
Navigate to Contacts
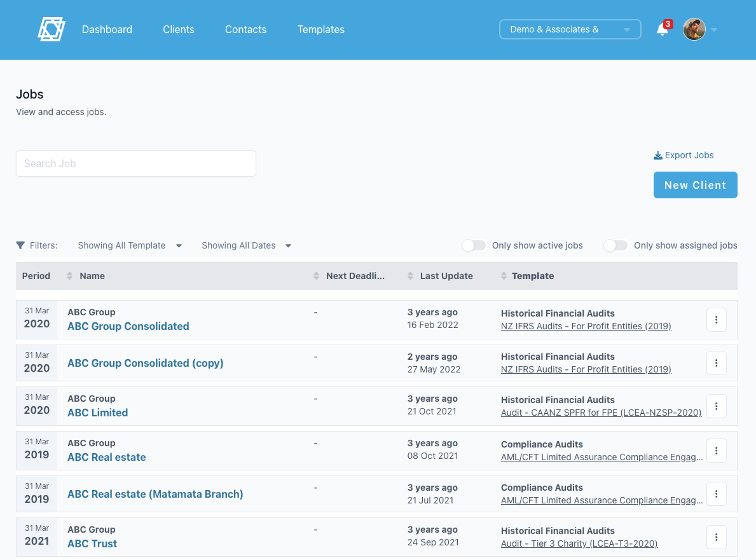point(245,29)
